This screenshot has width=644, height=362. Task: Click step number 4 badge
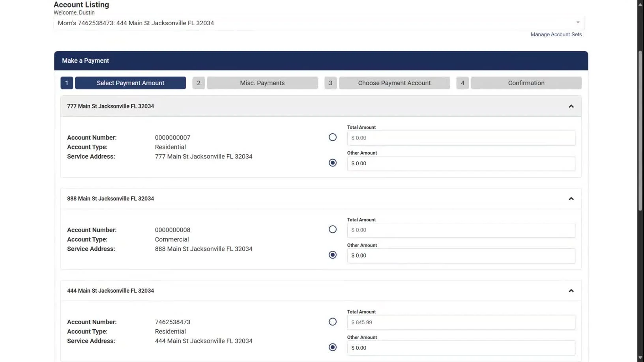tap(462, 83)
